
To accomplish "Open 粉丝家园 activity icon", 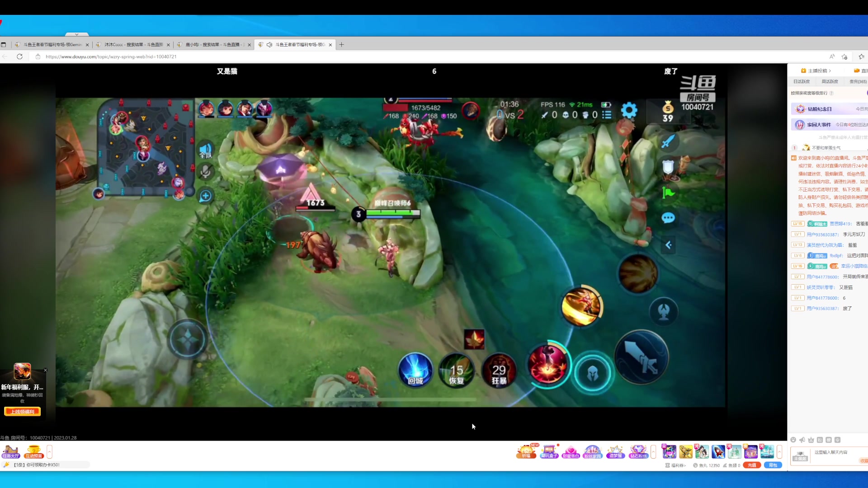I will [x=593, y=451].
